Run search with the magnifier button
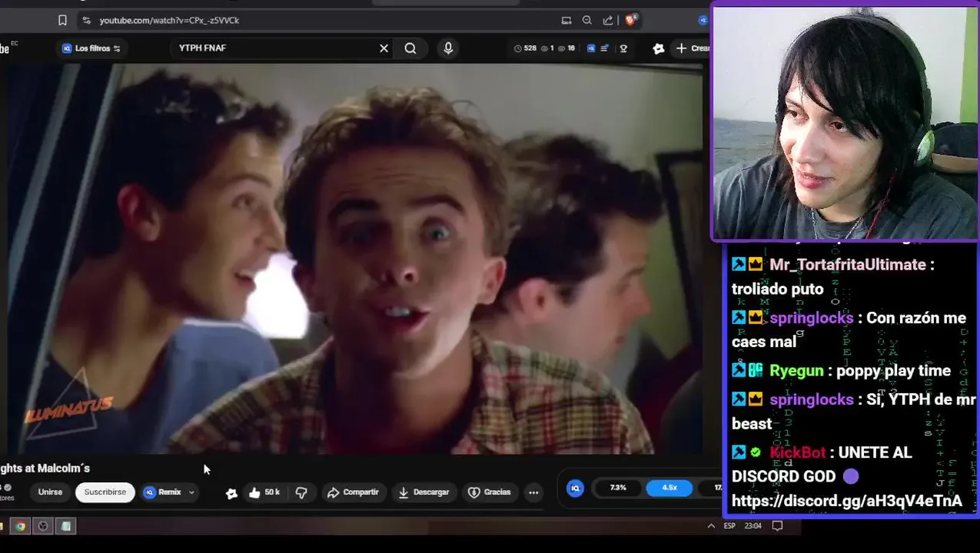Image resolution: width=980 pixels, height=553 pixels. pos(410,48)
